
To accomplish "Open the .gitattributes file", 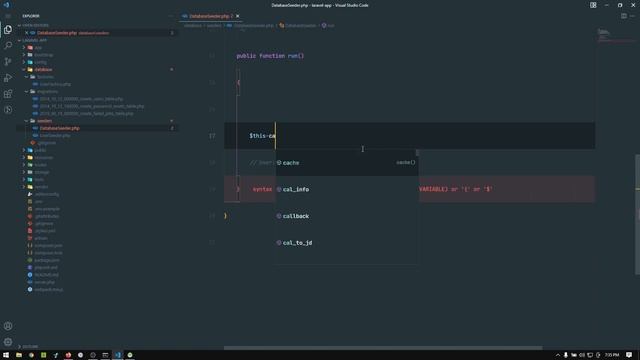I will coord(47,216).
